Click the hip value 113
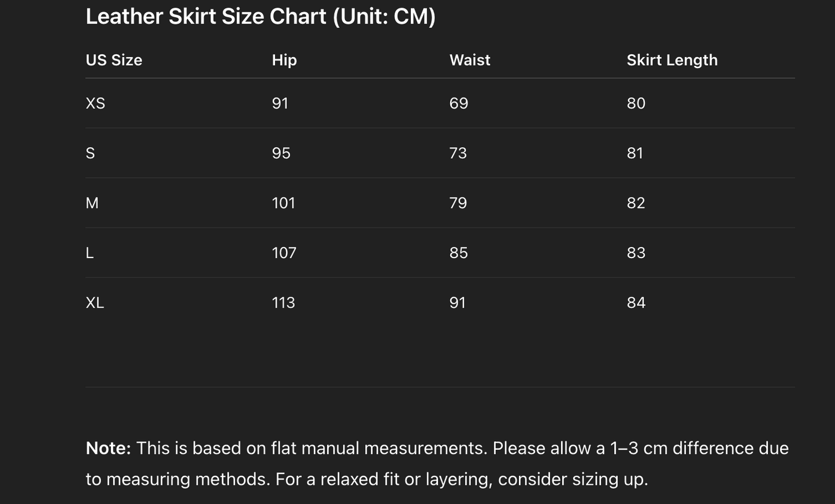 coord(284,303)
